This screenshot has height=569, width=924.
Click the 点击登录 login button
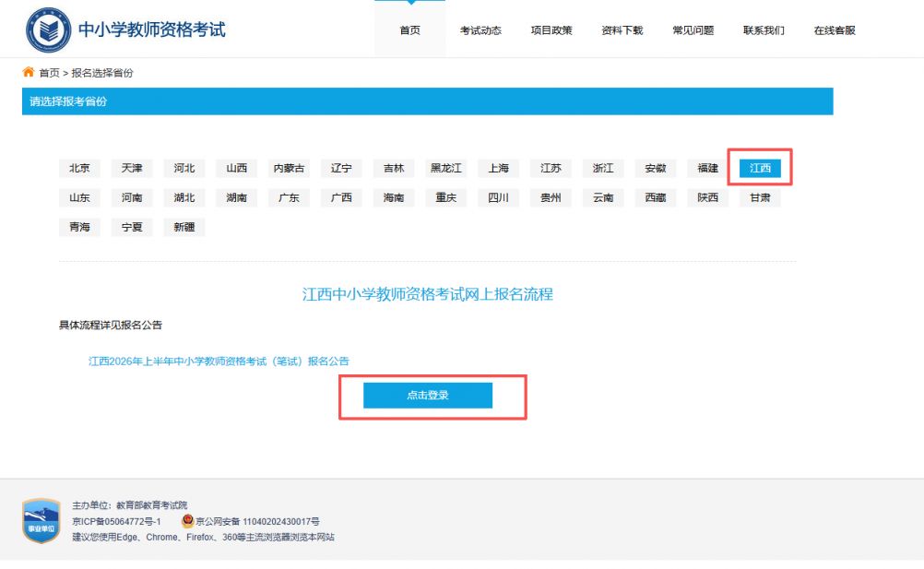(430, 395)
